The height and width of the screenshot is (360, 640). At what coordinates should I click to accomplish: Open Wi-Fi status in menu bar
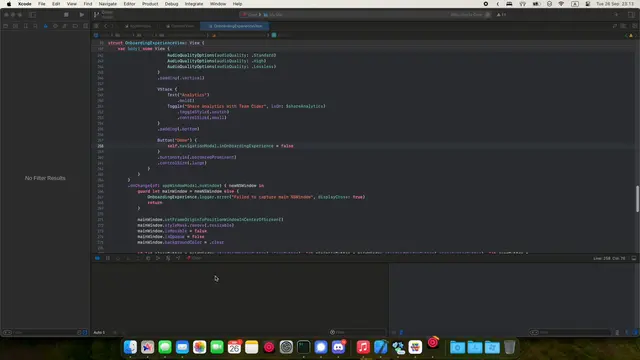coord(561,4)
